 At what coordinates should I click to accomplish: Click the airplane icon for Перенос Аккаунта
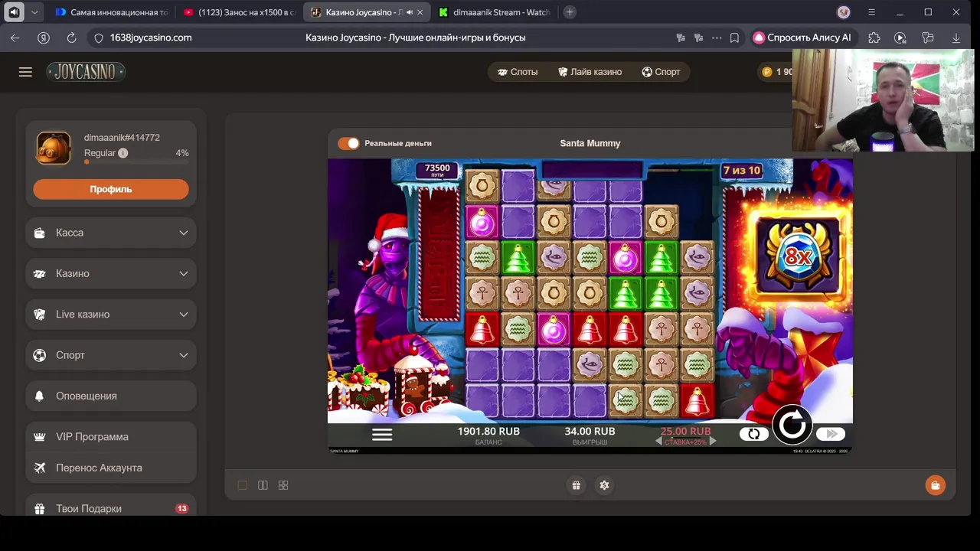click(x=40, y=468)
